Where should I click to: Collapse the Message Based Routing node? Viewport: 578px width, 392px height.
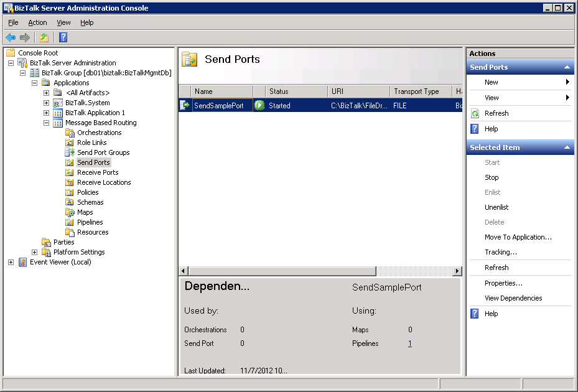point(47,123)
